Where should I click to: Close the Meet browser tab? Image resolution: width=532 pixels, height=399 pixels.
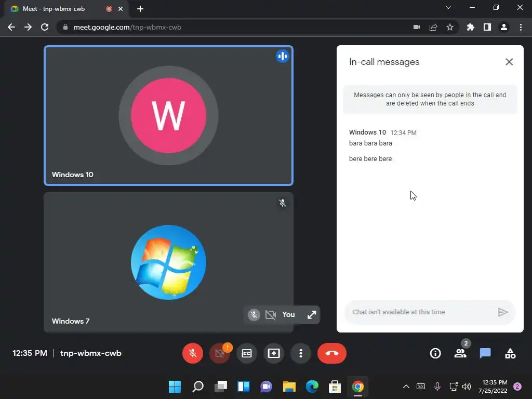point(121,9)
